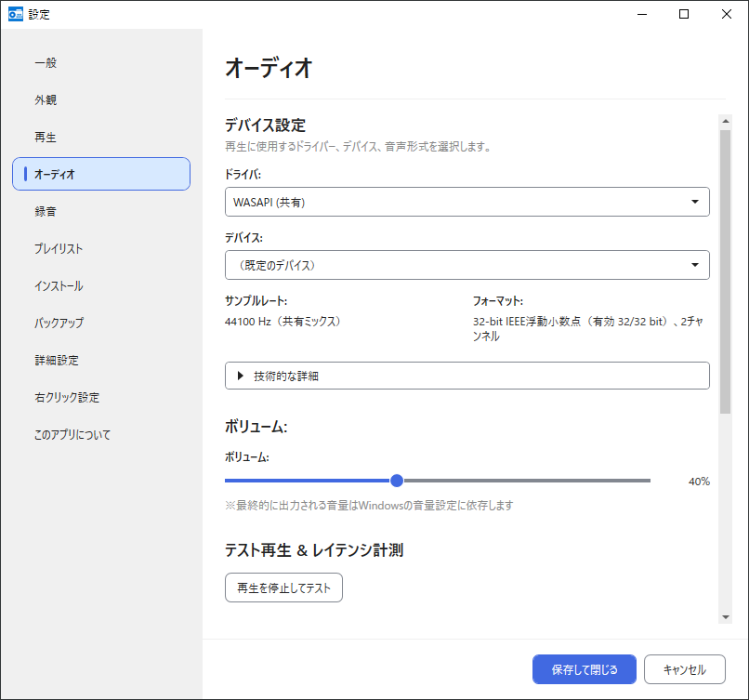Click the 32-bit IEEE浮動小数点 format text

(x=588, y=329)
